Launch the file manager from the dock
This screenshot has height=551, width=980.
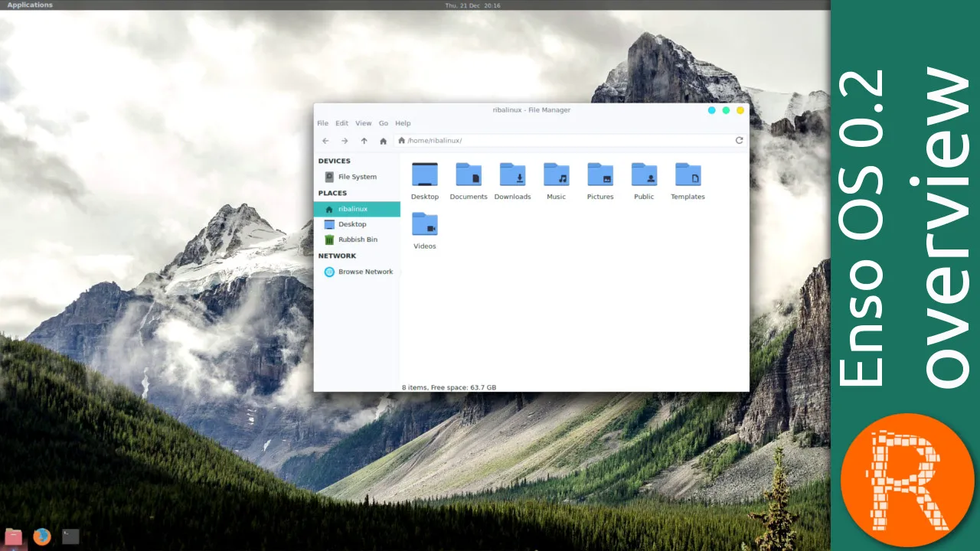13,536
